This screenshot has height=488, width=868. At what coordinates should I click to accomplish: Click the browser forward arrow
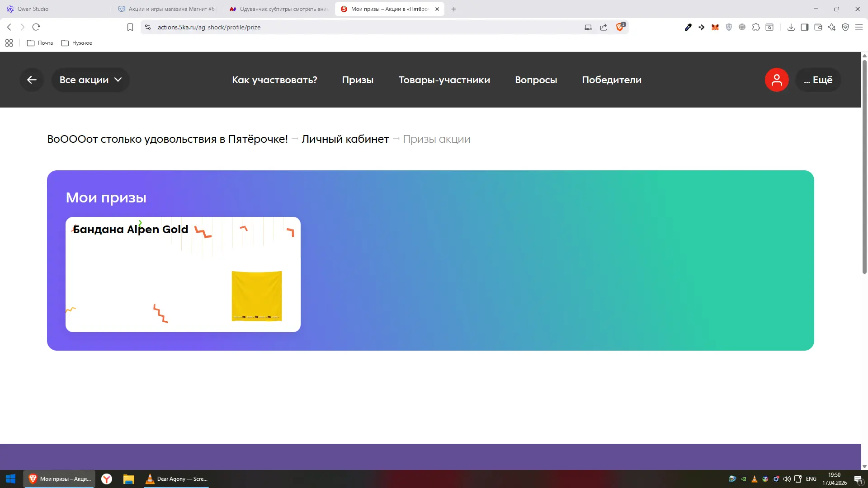tap(23, 27)
